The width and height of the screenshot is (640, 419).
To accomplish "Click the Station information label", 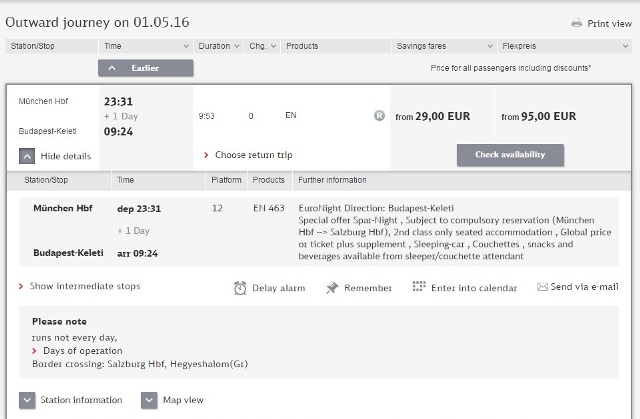I will click(x=81, y=400).
